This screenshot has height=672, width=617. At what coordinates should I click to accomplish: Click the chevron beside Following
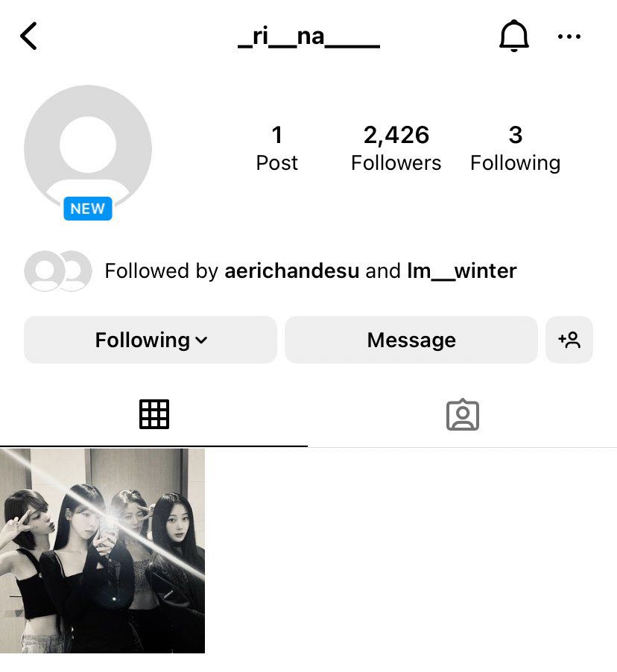click(x=201, y=340)
